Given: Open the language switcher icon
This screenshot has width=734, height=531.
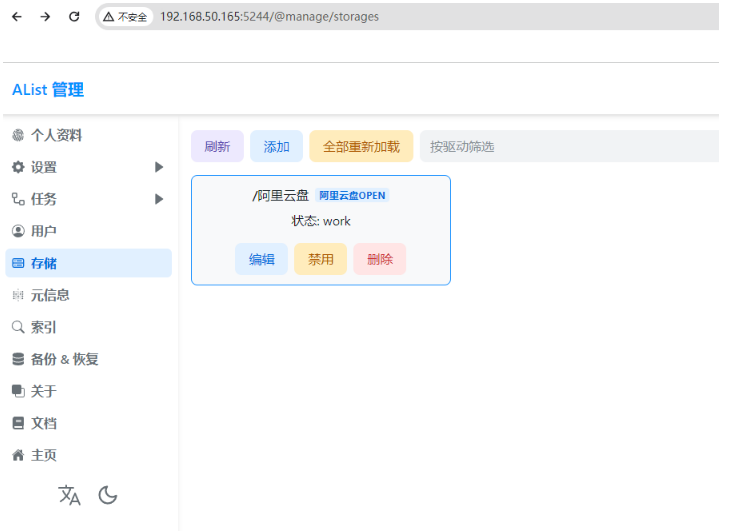Looking at the screenshot, I should tap(69, 495).
